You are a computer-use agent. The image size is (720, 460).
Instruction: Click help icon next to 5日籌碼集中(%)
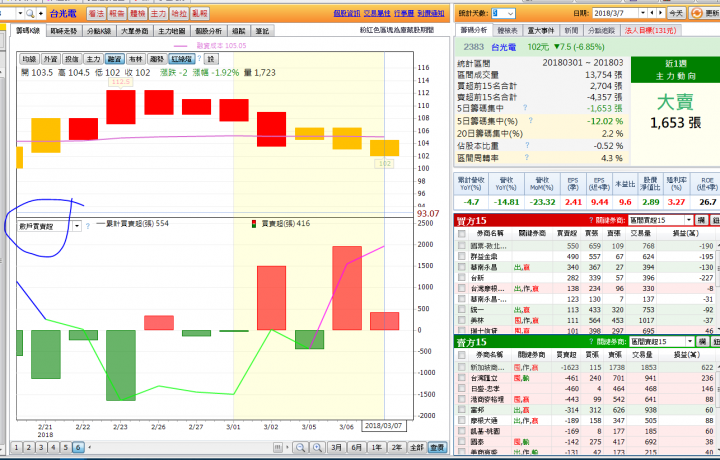pyautogui.click(x=530, y=120)
